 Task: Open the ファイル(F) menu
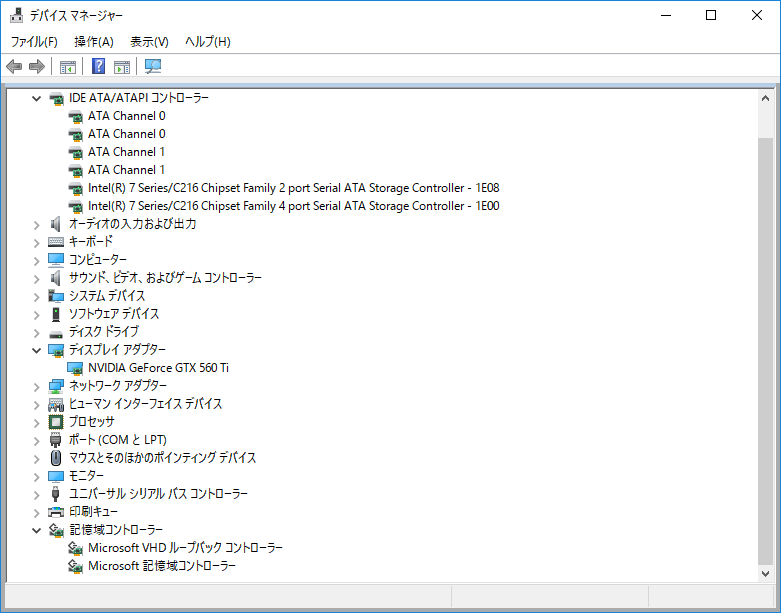[34, 41]
